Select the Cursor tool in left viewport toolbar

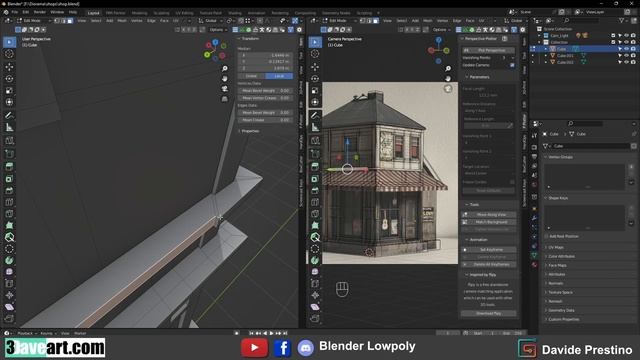point(9,54)
